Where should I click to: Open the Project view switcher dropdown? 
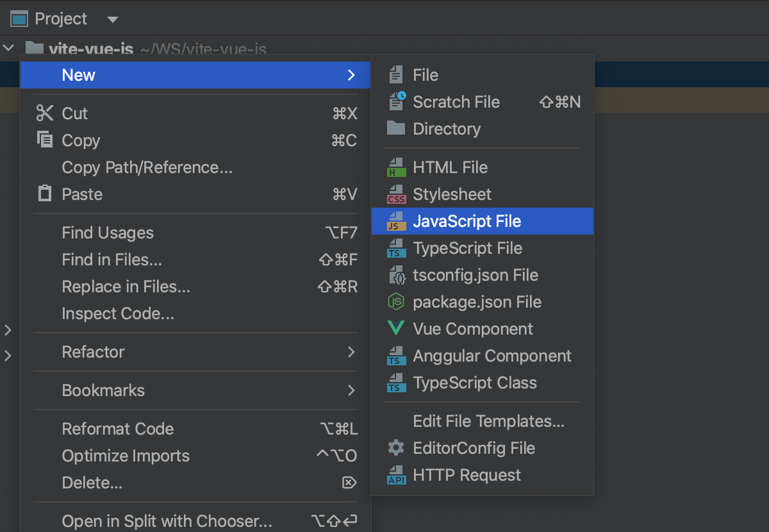tap(112, 19)
